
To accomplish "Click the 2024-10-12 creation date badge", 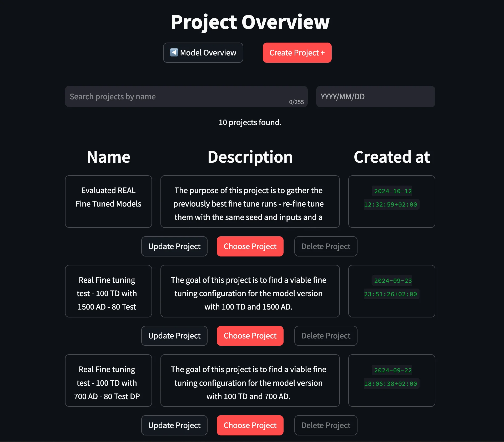I will pos(391,191).
